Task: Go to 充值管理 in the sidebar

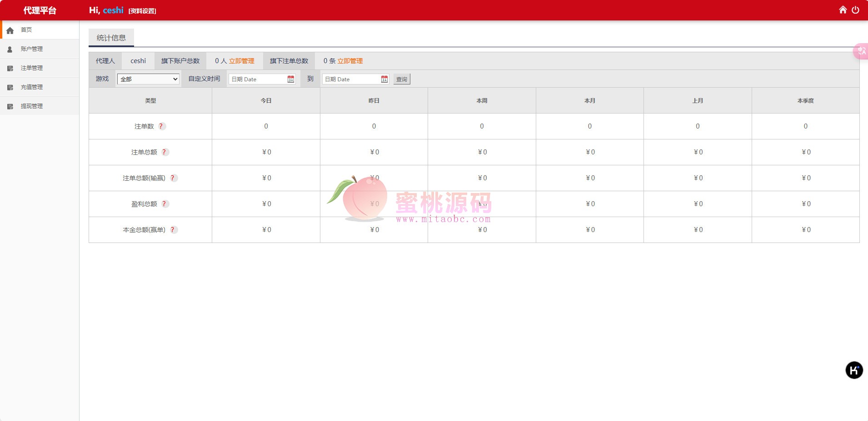Action: click(31, 87)
